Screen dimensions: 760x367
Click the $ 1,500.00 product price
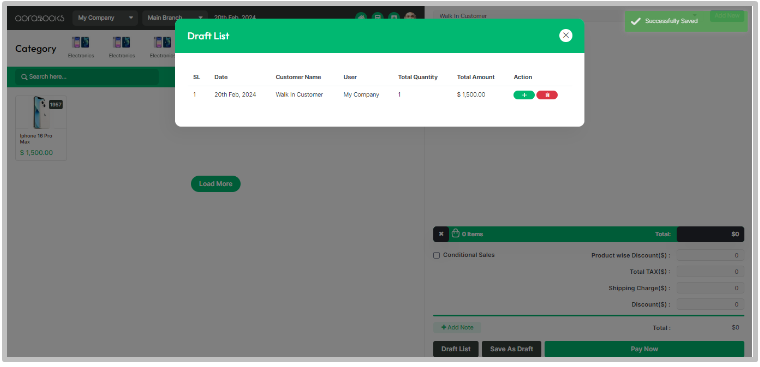point(36,153)
